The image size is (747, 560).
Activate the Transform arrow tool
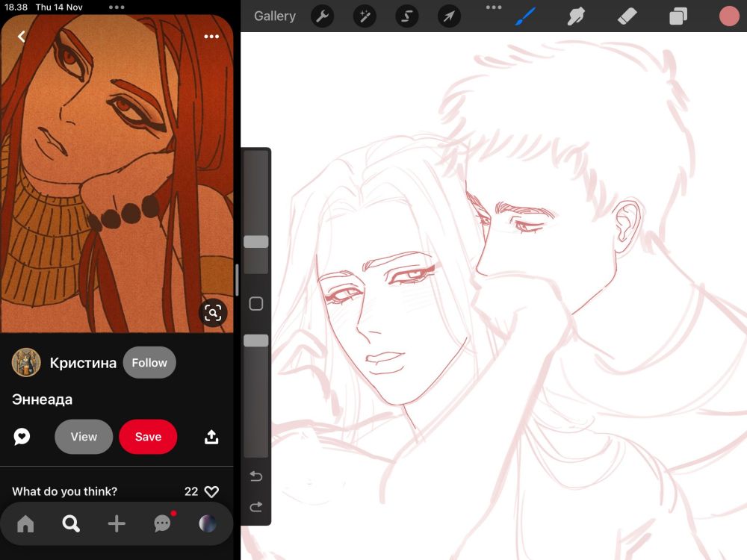coord(449,16)
